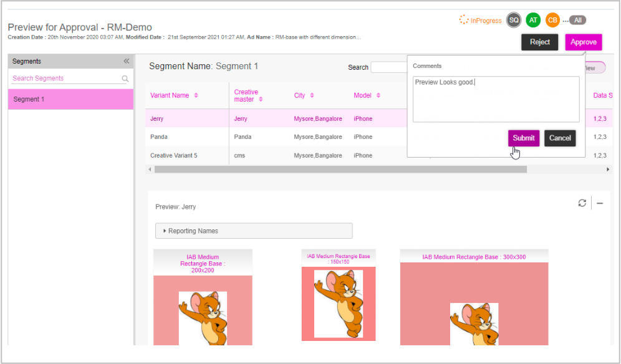Collapse the Segments panel with double-chevron icon
This screenshot has height=364, width=621.
click(127, 61)
